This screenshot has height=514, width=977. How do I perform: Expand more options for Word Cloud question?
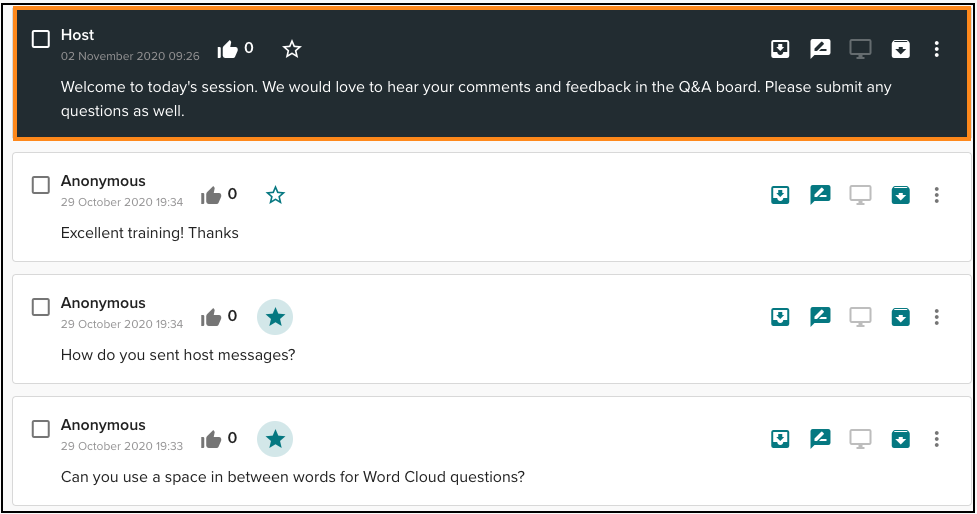(x=936, y=439)
